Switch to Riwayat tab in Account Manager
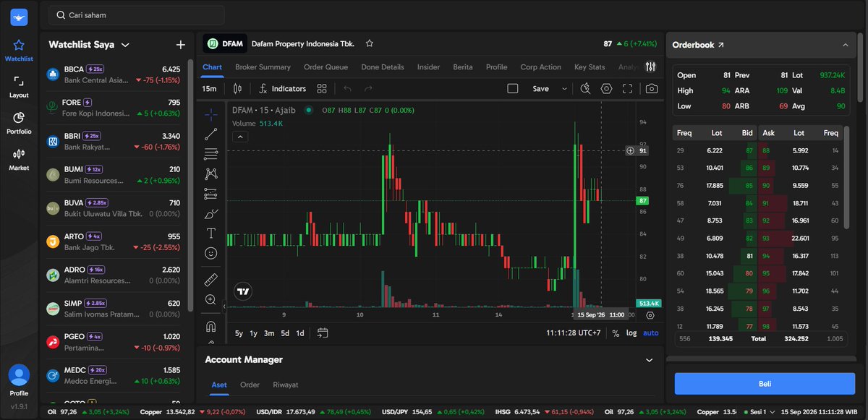 click(x=286, y=385)
